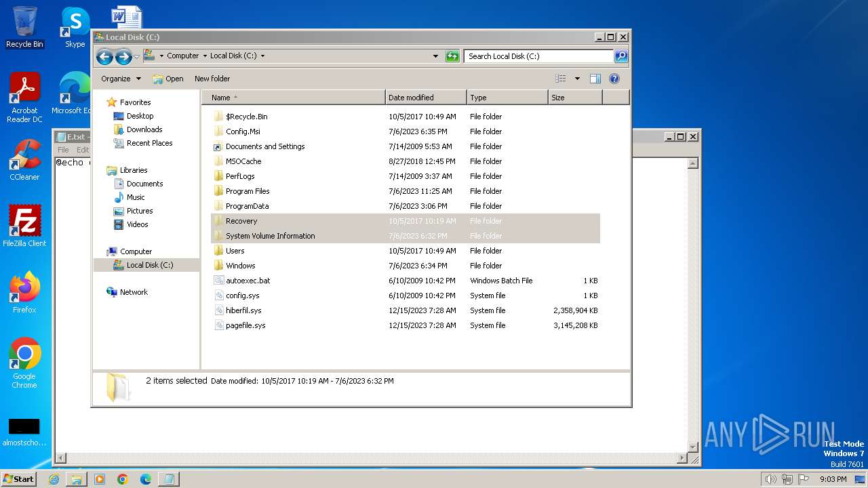Open the Action Center flag icon
This screenshot has height=488, width=868.
(804, 479)
